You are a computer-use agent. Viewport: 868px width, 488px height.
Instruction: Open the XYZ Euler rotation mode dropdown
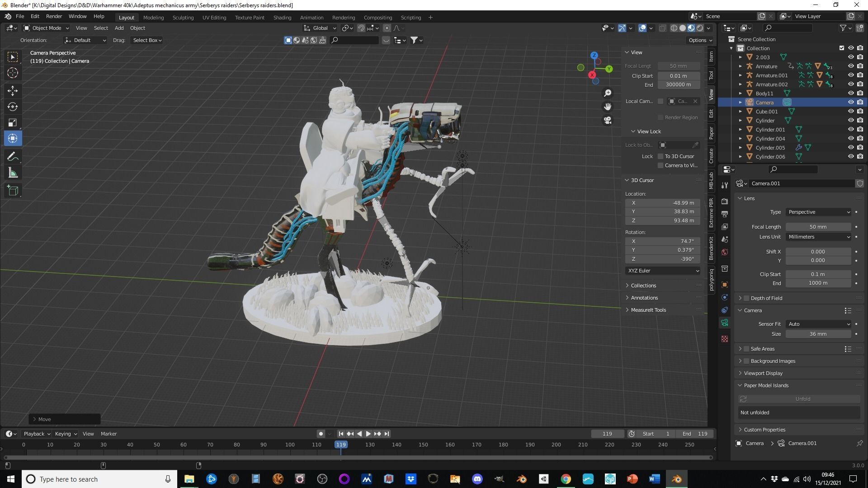point(663,271)
